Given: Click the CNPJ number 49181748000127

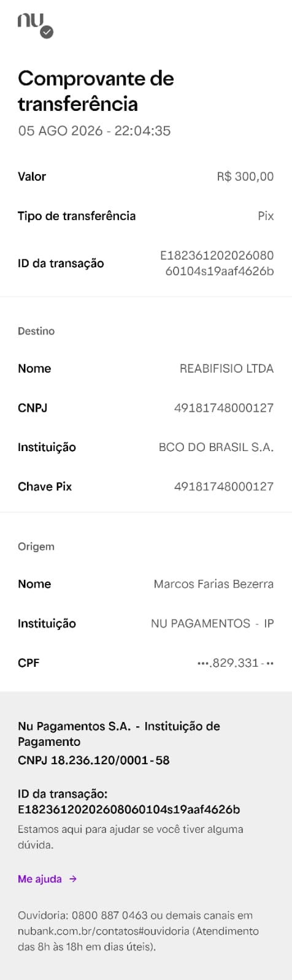Looking at the screenshot, I should pos(224,408).
